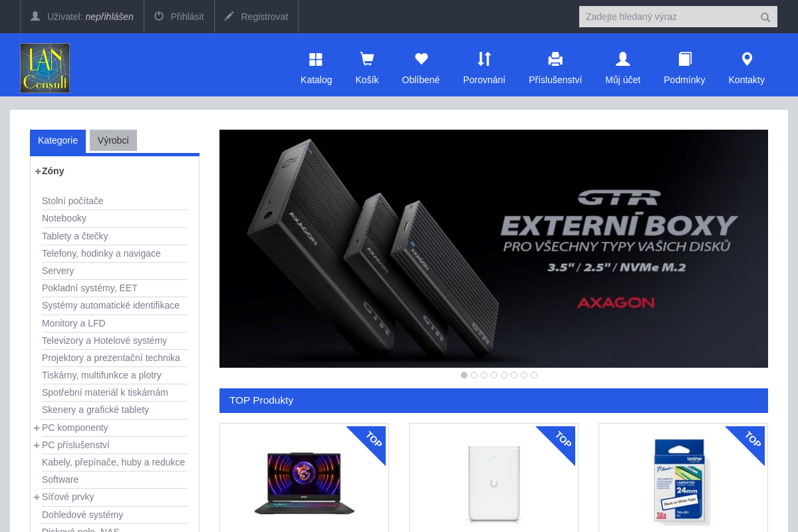This screenshot has height=532, width=798.
Task: Expand the PC komponenty category
Action: (37, 428)
